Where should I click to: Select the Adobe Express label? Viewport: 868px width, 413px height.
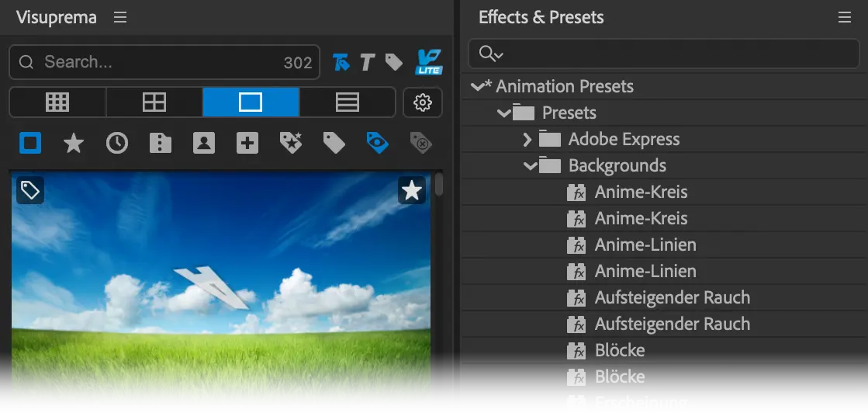click(x=624, y=139)
